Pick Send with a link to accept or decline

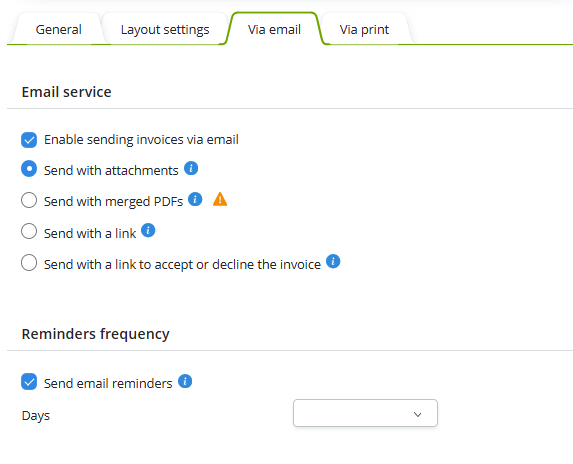pos(29,263)
